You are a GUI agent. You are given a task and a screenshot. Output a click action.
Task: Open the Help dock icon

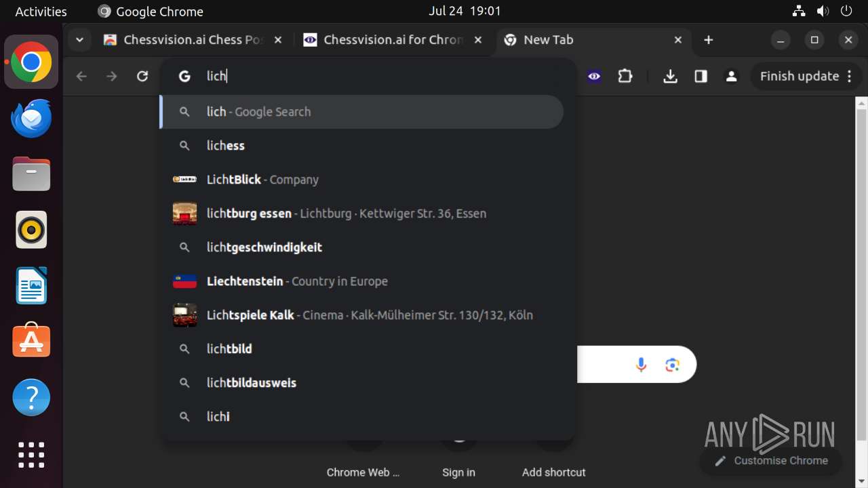tap(31, 397)
